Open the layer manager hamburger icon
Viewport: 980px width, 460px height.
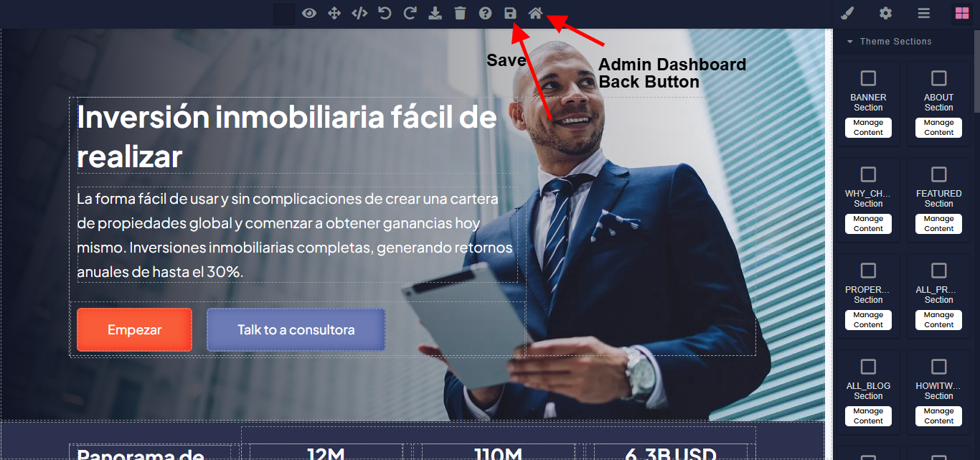click(x=924, y=13)
